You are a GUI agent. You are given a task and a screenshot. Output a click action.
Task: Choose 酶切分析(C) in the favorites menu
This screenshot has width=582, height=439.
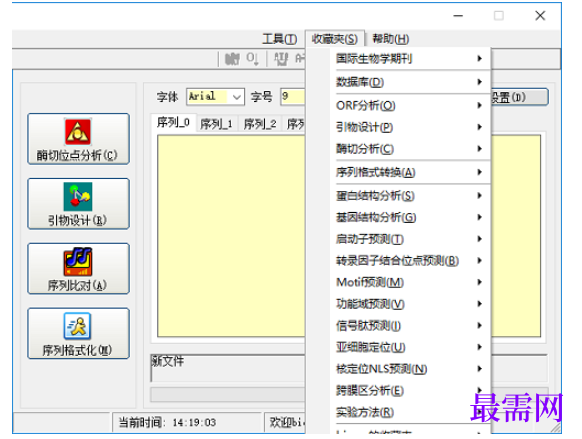pos(410,149)
